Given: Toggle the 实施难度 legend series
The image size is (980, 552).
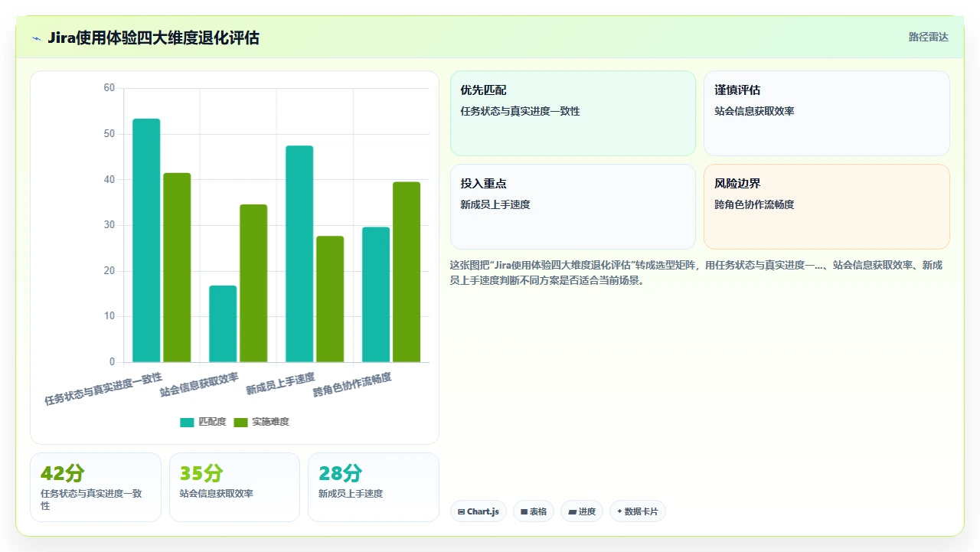Looking at the screenshot, I should coord(261,422).
